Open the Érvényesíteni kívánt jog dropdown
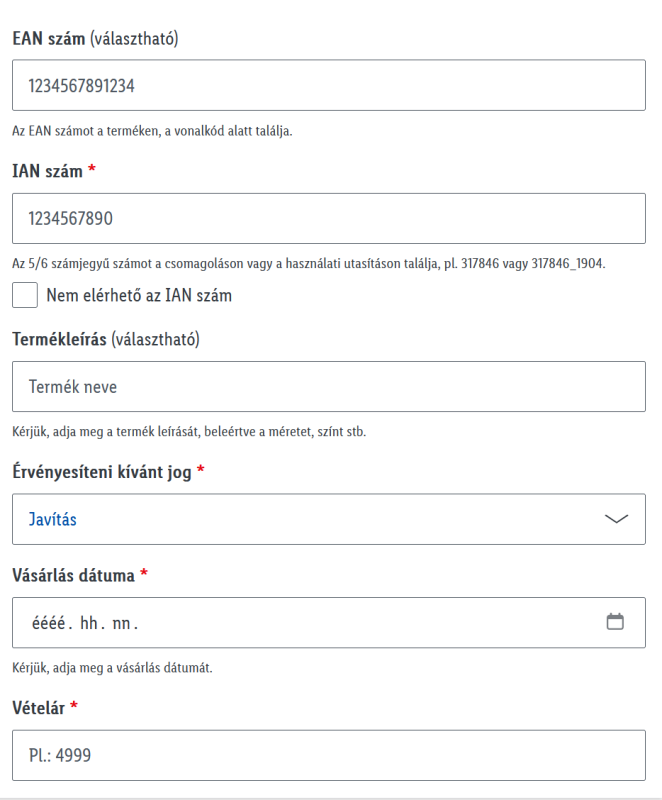This screenshot has height=800, width=662. (329, 519)
